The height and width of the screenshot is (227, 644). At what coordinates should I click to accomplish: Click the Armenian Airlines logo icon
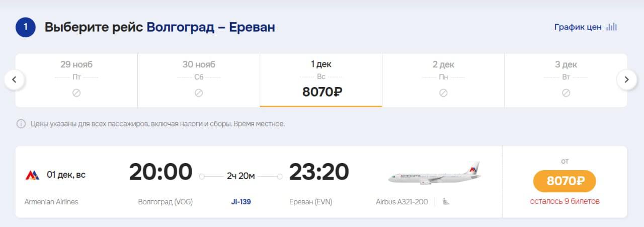(32, 175)
